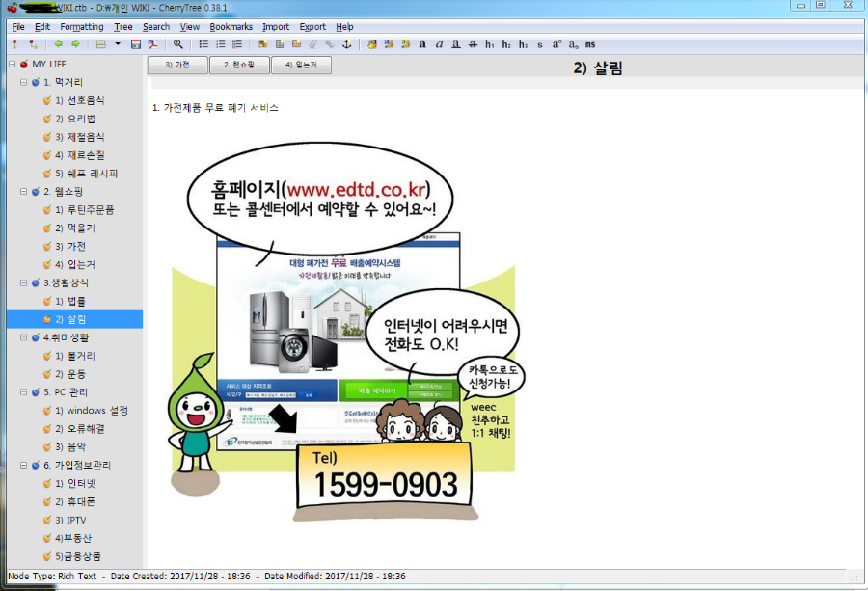Screen dimensions: 868x591
Task: Open the Edit menu
Action: click(42, 27)
